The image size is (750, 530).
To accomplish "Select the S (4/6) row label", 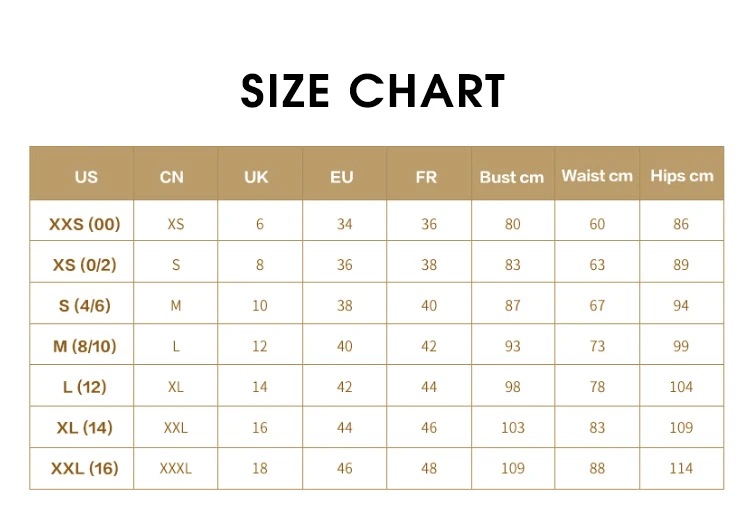I will pyautogui.click(x=85, y=305).
